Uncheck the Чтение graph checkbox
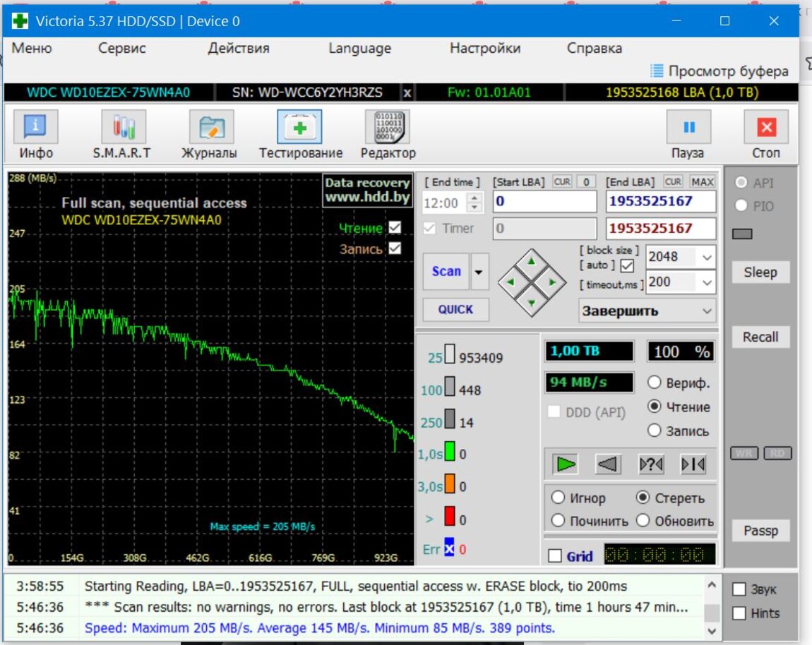 pyautogui.click(x=395, y=227)
